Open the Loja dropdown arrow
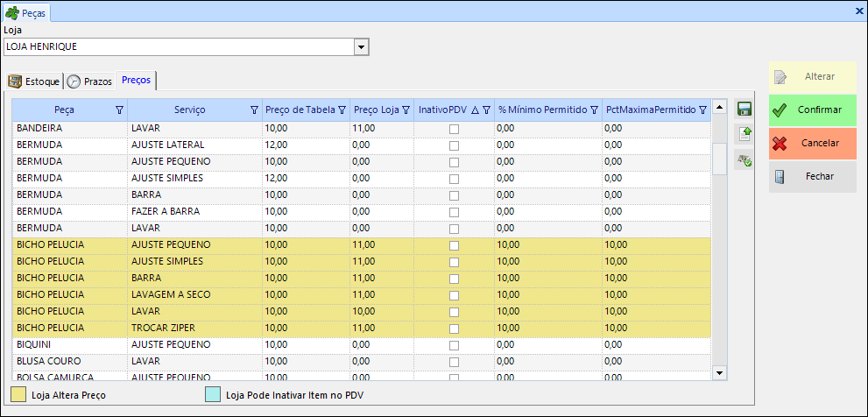 point(362,47)
